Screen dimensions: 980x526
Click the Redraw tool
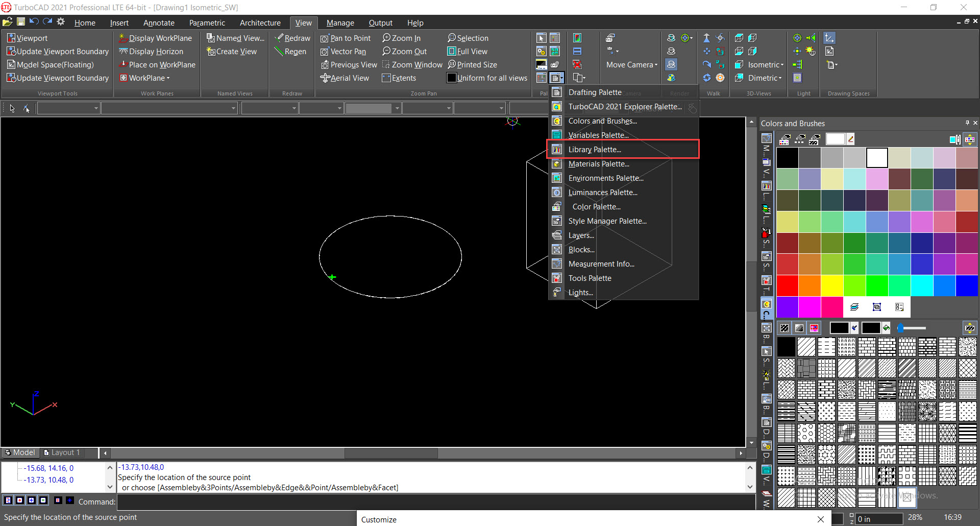point(292,38)
